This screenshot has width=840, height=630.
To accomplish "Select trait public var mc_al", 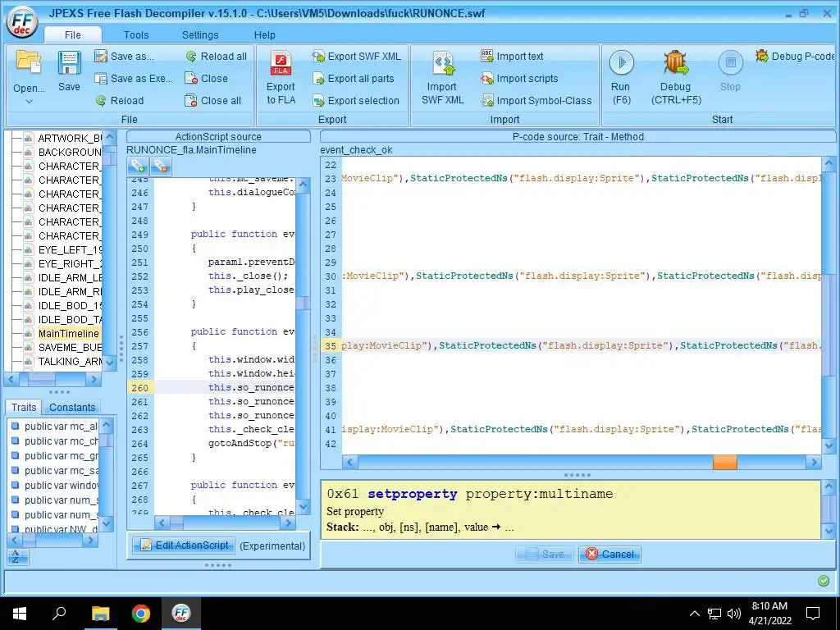I will [x=55, y=427].
